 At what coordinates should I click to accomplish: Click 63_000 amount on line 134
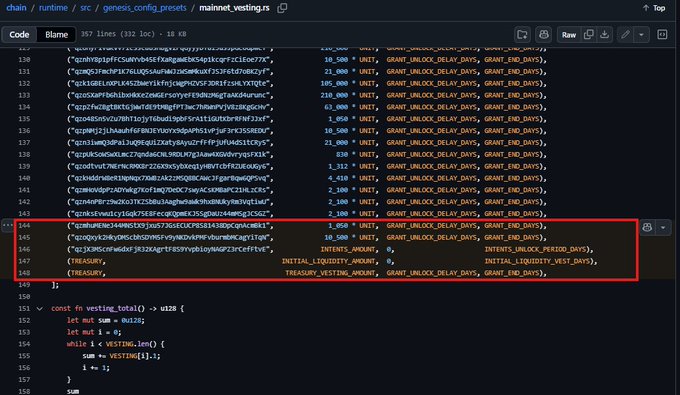pyautogui.click(x=336, y=107)
